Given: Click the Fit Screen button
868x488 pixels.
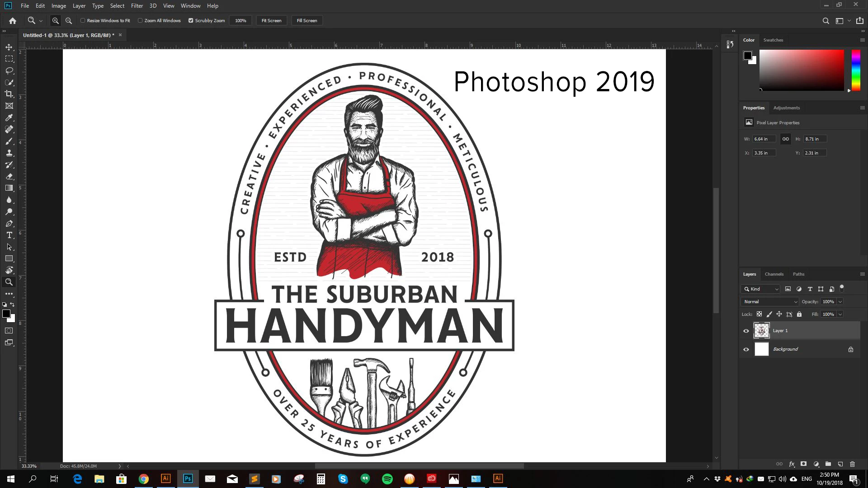Looking at the screenshot, I should [271, 21].
